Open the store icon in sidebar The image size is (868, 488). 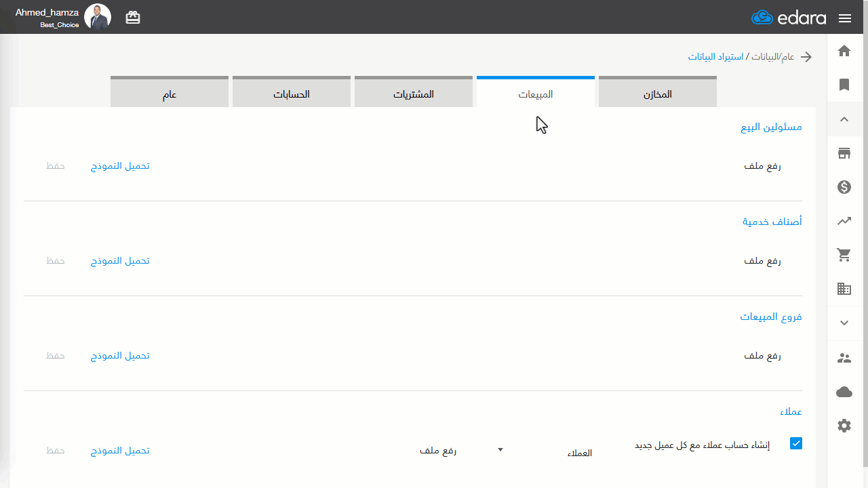[844, 153]
